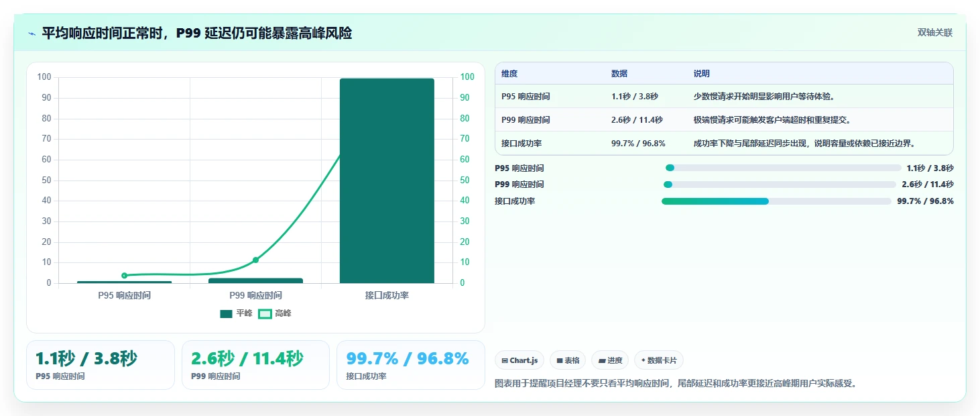This screenshot has width=980, height=416.
Task: Click the card title about P99 延迟
Action: click(x=196, y=33)
